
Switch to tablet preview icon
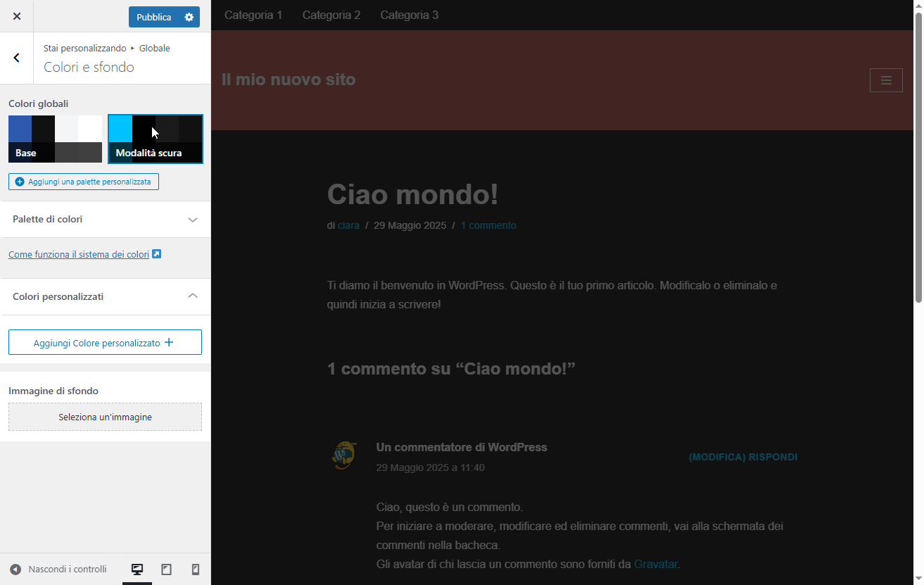[x=167, y=570]
